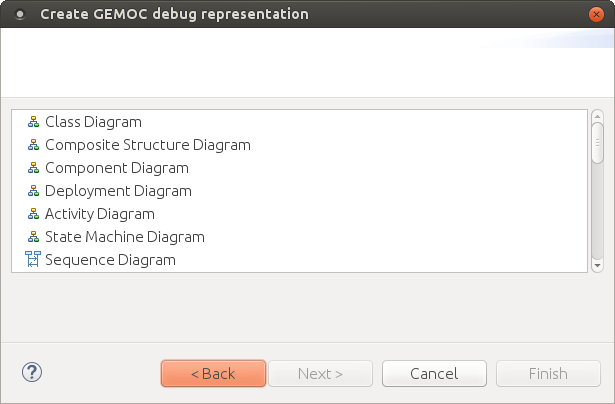Viewport: 615px width, 404px height.
Task: Choose Composite Structure Diagram entry
Action: tap(147, 145)
